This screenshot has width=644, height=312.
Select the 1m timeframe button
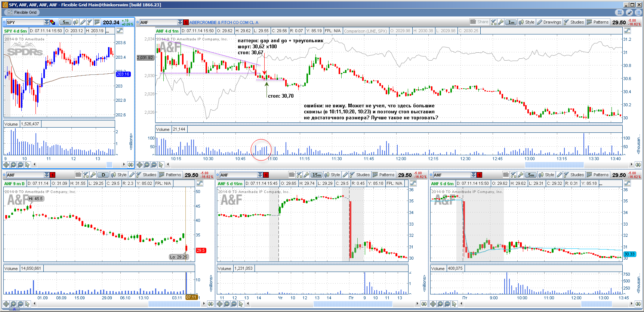click(x=511, y=22)
